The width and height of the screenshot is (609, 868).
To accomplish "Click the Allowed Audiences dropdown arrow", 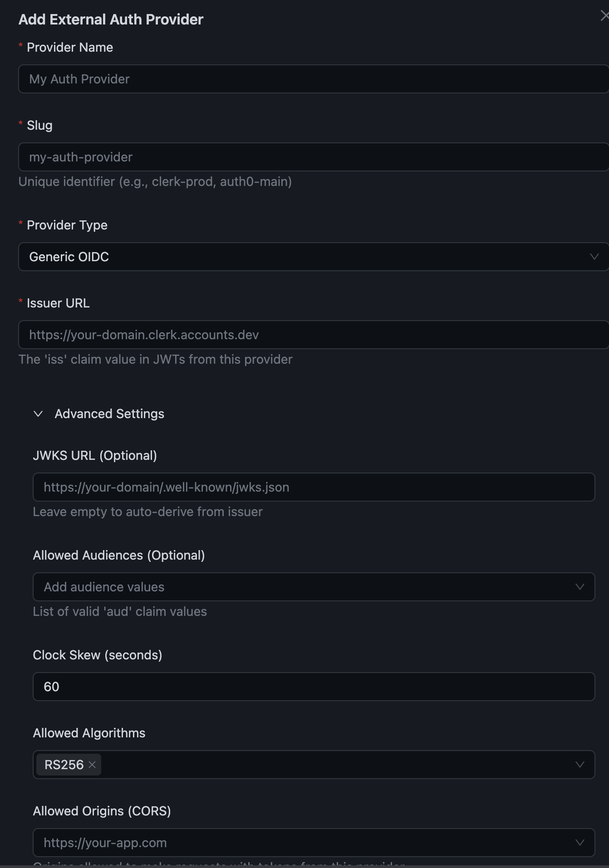I will pyautogui.click(x=580, y=586).
